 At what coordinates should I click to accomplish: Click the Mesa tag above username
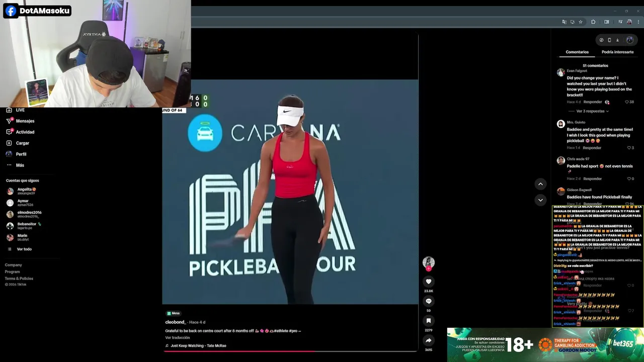pos(173,313)
